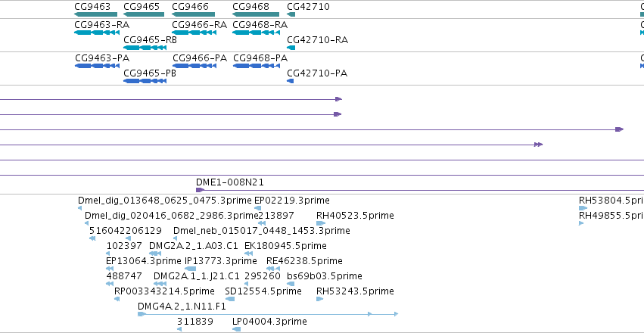The image size is (644, 333).
Task: Open the CG9466 gene label
Action: tap(190, 7)
